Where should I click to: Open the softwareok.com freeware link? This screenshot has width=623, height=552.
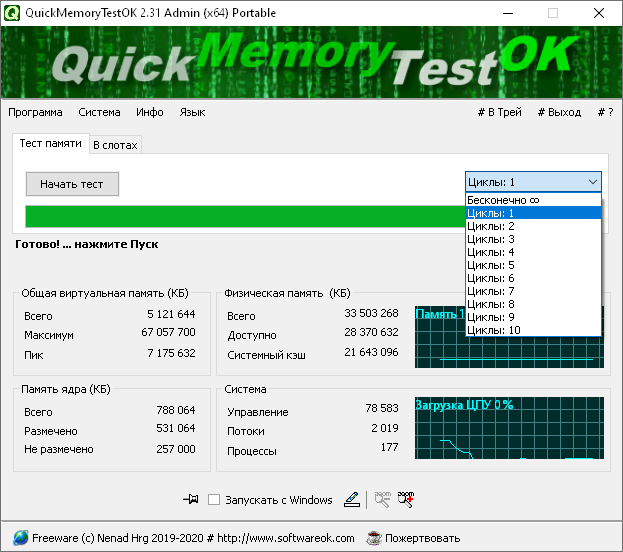coord(193,538)
